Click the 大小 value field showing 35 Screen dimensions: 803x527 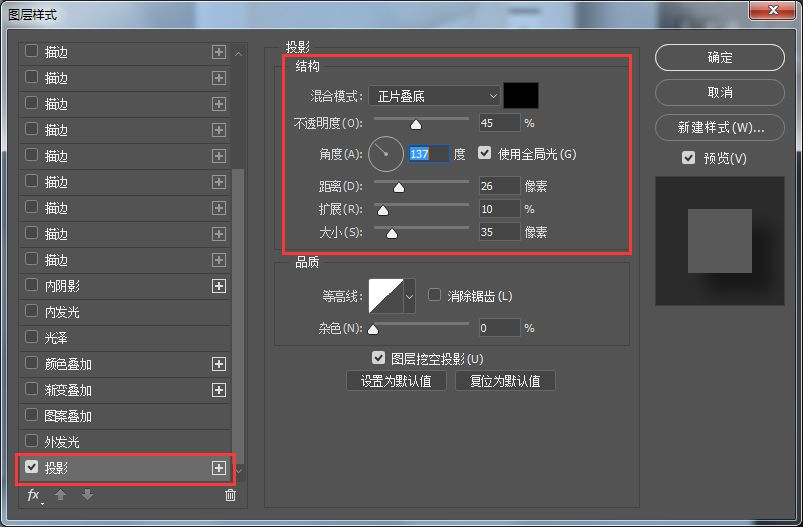(x=499, y=232)
